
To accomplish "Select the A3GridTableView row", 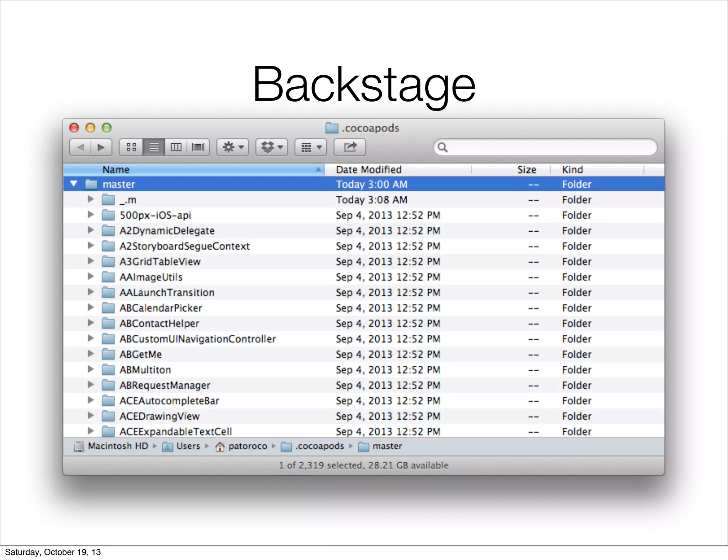I will pos(364,262).
